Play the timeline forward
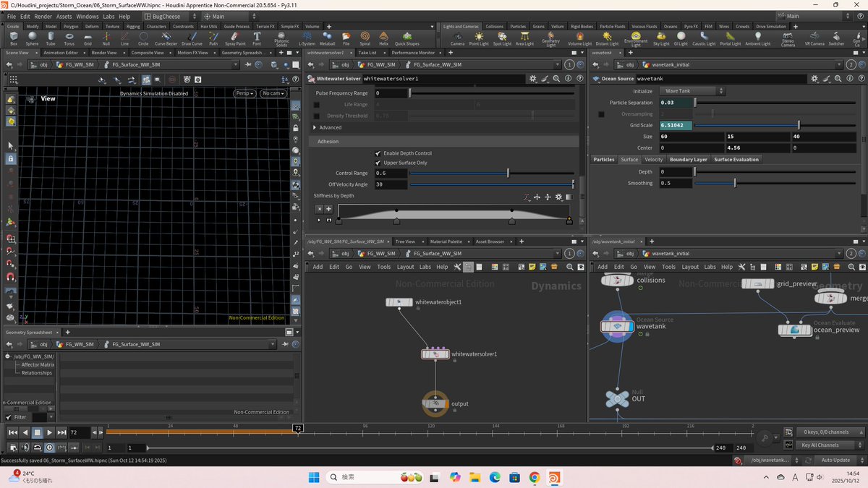868x488 pixels. click(49, 432)
